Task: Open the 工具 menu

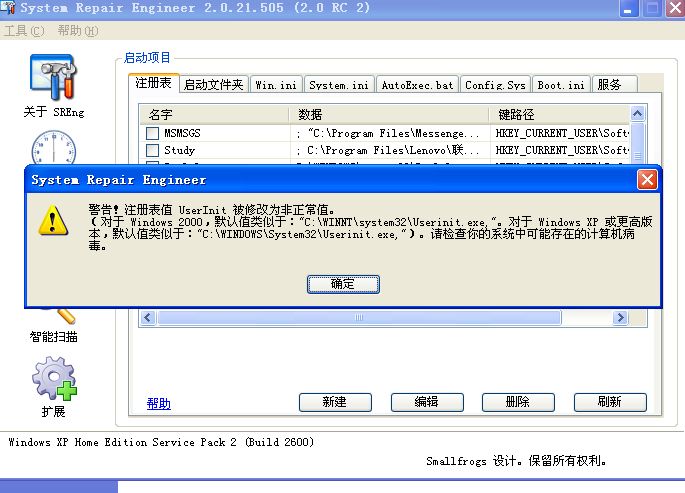Action: (24, 31)
